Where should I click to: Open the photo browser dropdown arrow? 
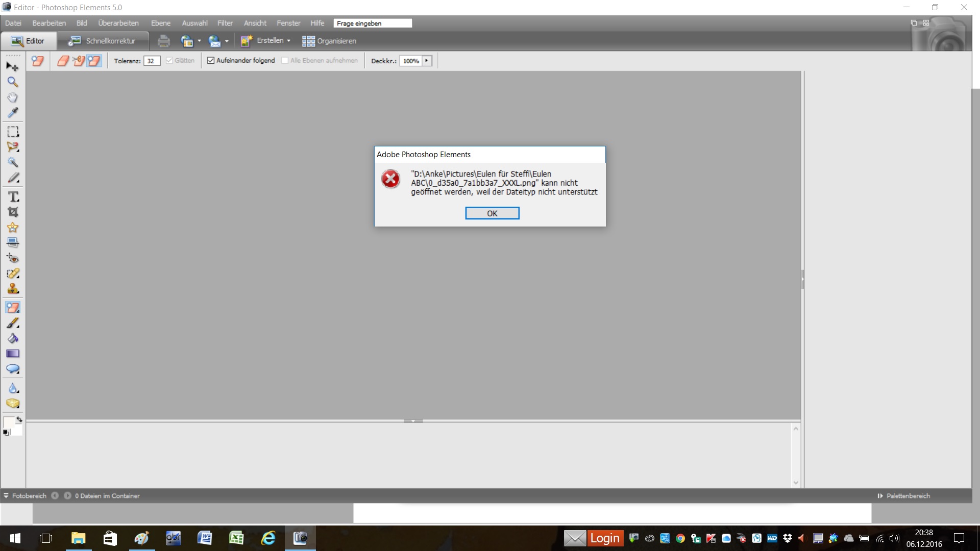[199, 41]
